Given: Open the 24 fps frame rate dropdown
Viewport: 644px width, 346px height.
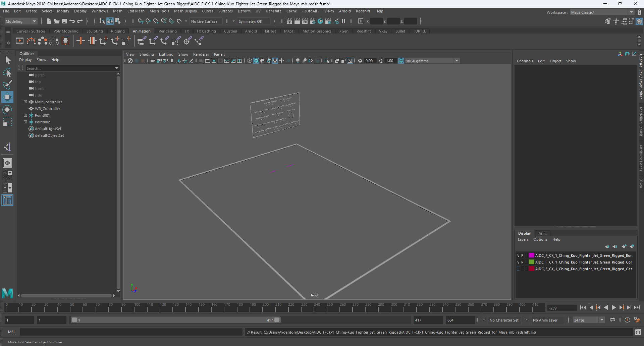Looking at the screenshot, I should 589,320.
